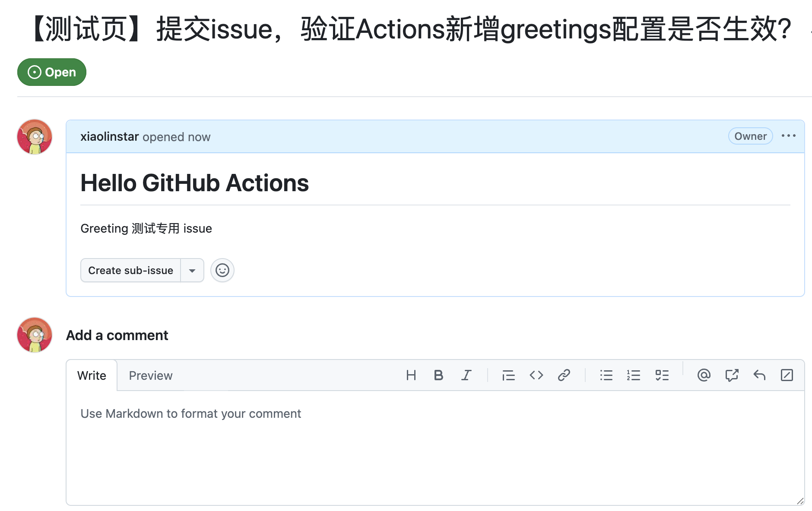The image size is (812, 511).
Task: Select the Heading formatting icon
Action: coord(411,375)
